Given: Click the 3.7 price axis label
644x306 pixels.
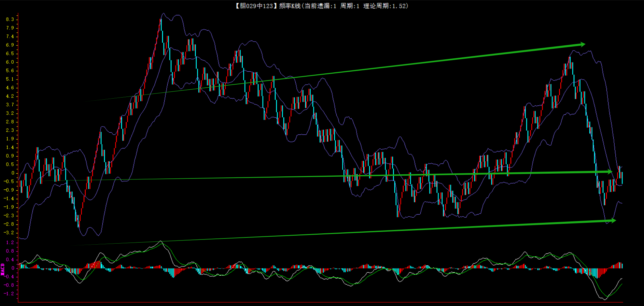Looking at the screenshot, I should 10,105.
